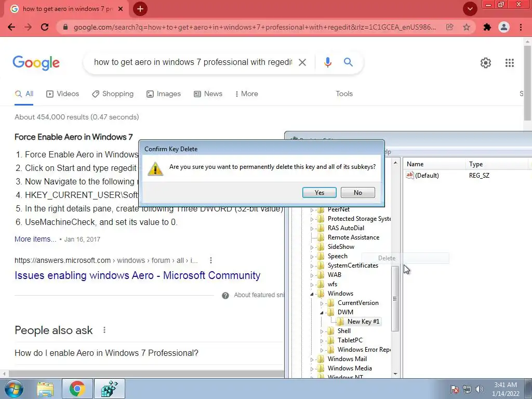Click the Type column header in regedit

coord(497,164)
